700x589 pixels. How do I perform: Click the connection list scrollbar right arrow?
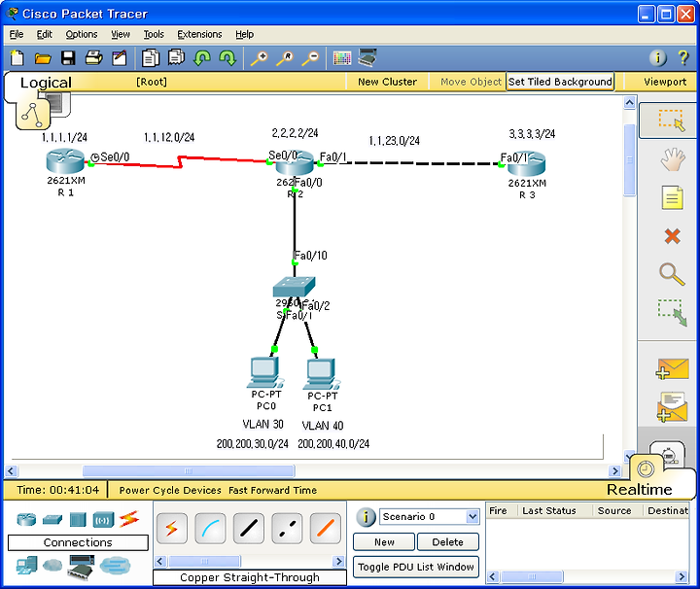tap(339, 562)
